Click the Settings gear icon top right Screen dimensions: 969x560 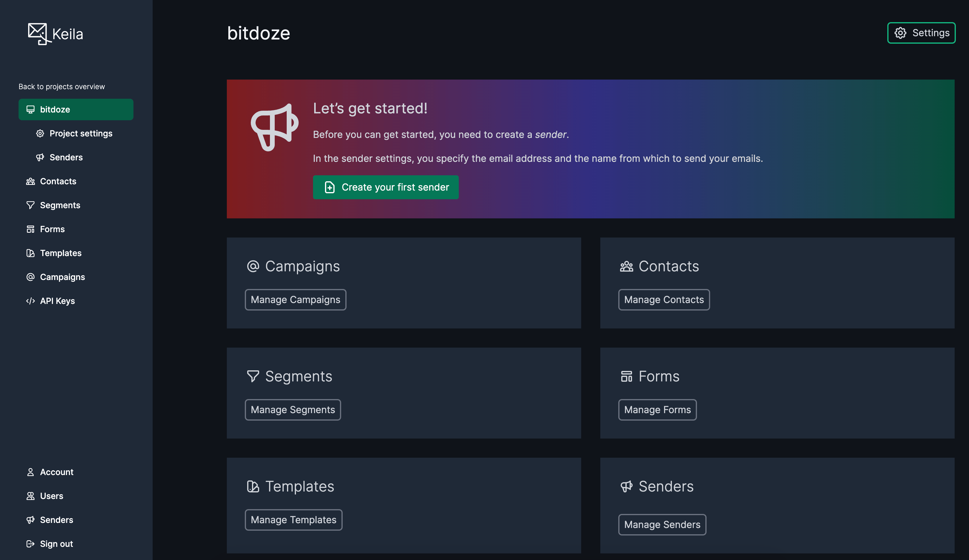click(900, 33)
